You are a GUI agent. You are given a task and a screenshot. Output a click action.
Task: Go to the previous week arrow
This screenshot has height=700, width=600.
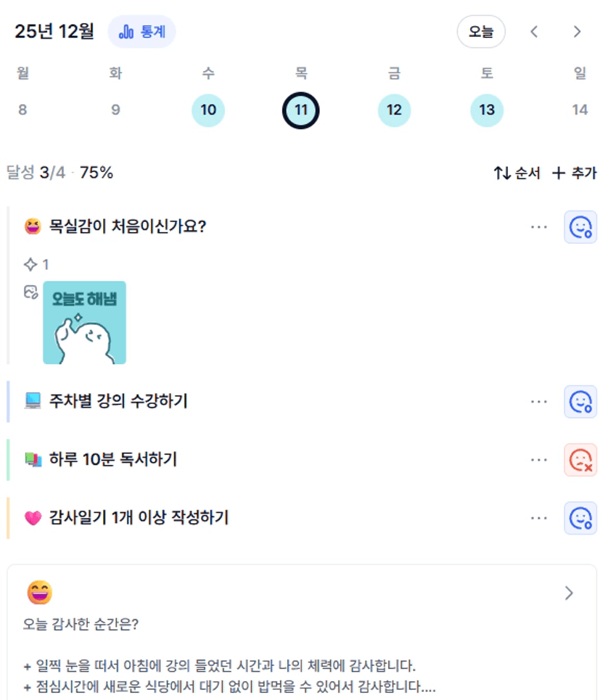[535, 32]
